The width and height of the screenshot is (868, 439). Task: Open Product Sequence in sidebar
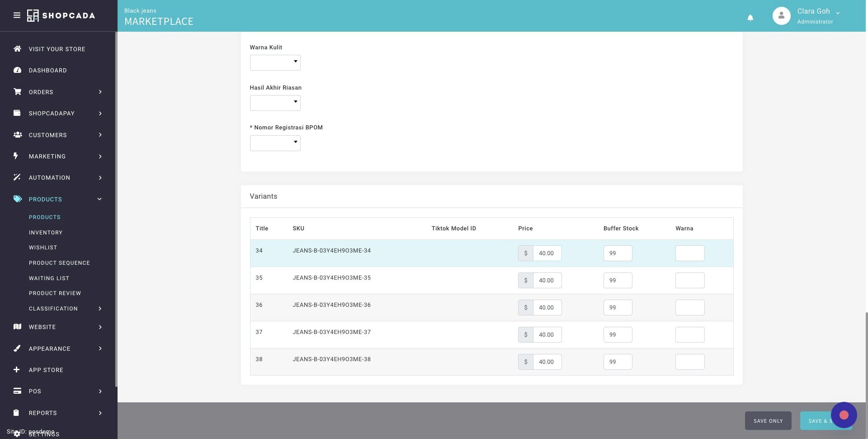[59, 263]
